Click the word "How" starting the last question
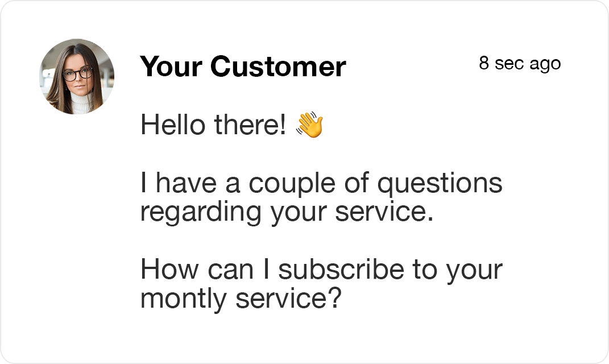Image resolution: width=609 pixels, height=364 pixels. [x=169, y=269]
